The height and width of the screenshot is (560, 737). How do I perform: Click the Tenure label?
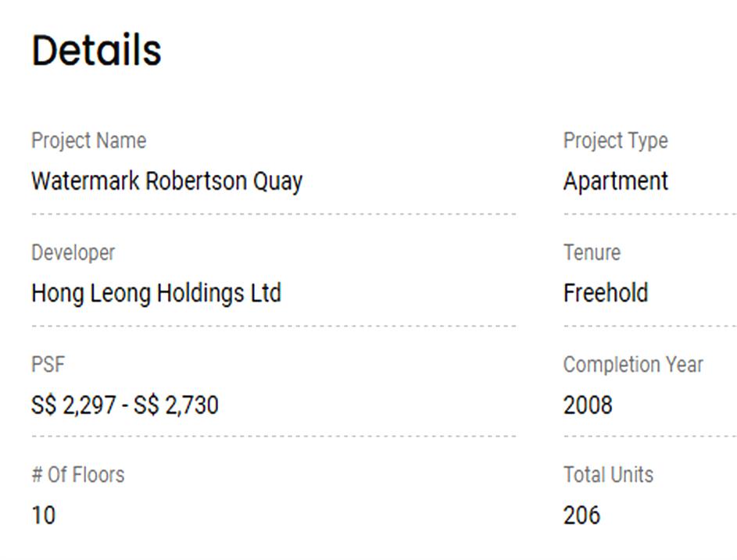(x=592, y=253)
